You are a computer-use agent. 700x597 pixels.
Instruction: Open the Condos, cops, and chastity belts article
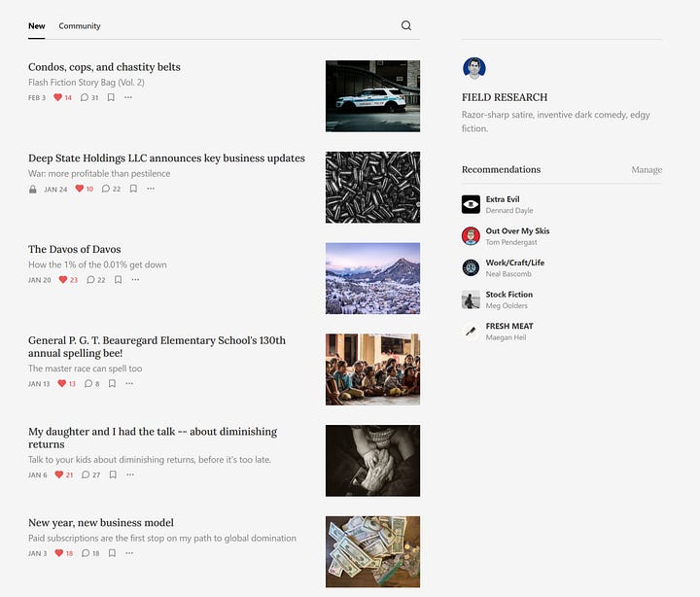click(x=104, y=67)
